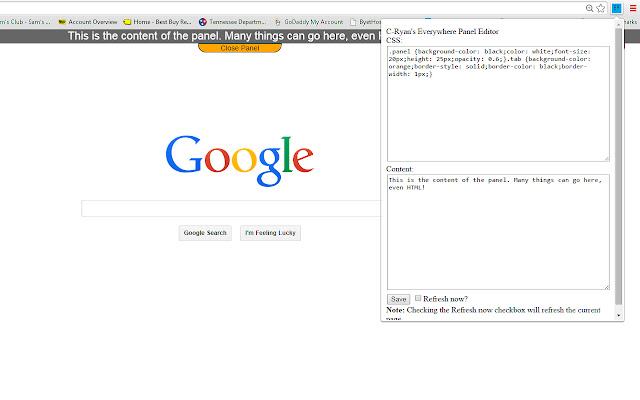Image resolution: width=640 pixels, height=400 pixels.
Task: Click the bookmark star icon
Action: (601, 8)
